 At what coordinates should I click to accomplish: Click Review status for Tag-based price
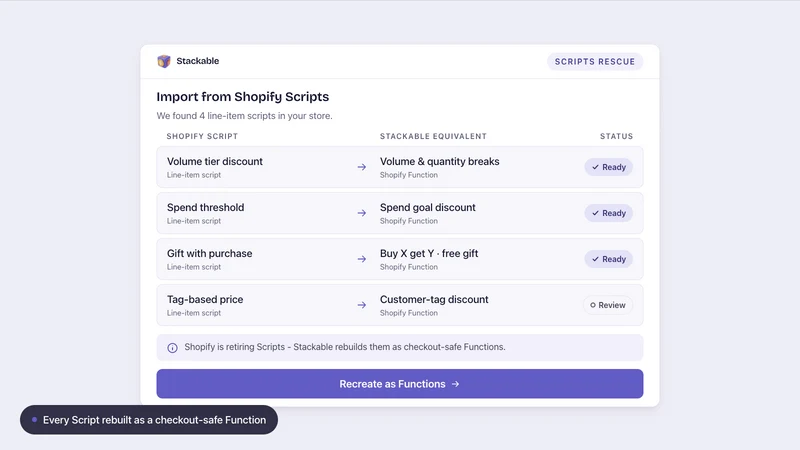(608, 305)
